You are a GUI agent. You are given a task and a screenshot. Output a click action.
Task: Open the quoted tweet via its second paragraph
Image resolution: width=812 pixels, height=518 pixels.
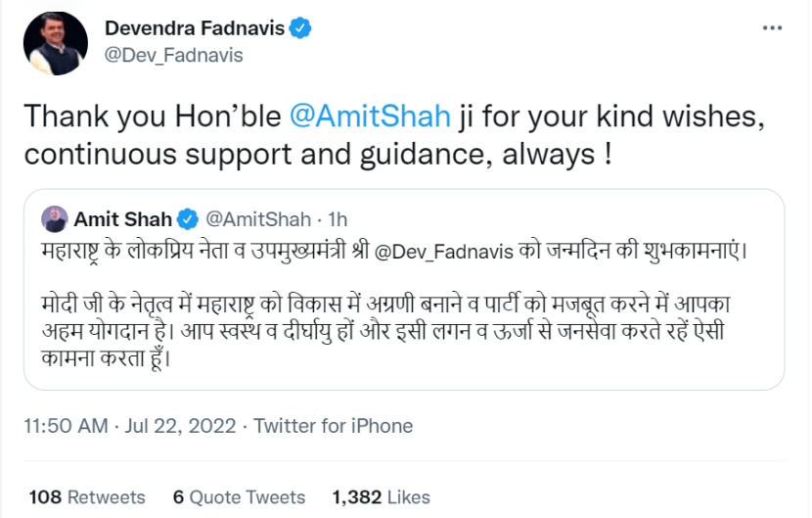(x=391, y=325)
